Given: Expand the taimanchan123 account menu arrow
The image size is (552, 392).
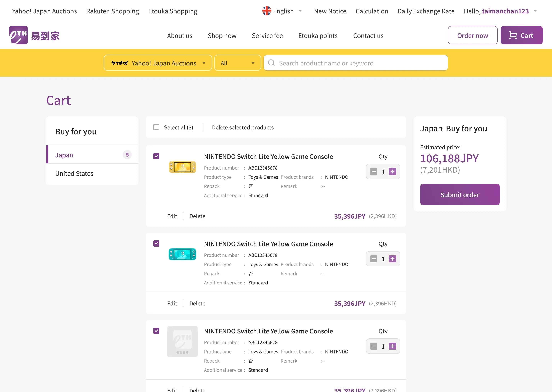Looking at the screenshot, I should [x=535, y=11].
